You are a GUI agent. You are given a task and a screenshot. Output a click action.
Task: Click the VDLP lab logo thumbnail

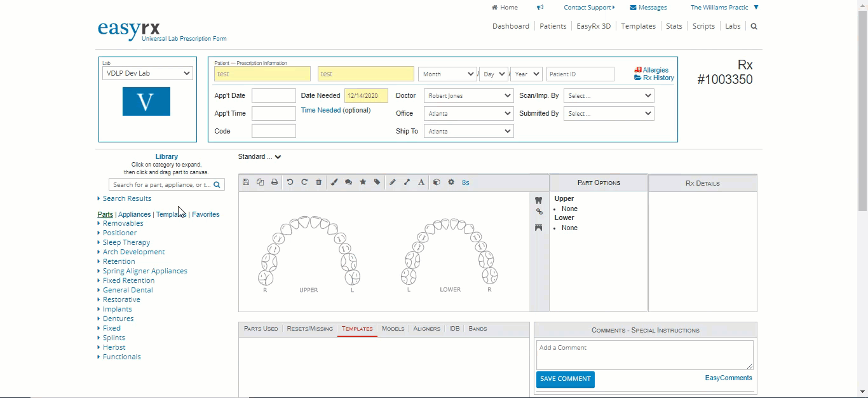[146, 102]
